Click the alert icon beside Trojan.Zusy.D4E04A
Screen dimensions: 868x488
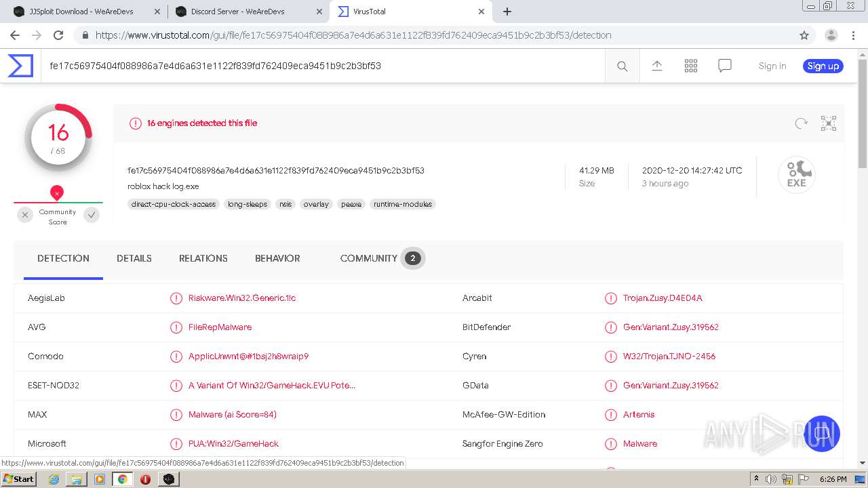point(611,298)
